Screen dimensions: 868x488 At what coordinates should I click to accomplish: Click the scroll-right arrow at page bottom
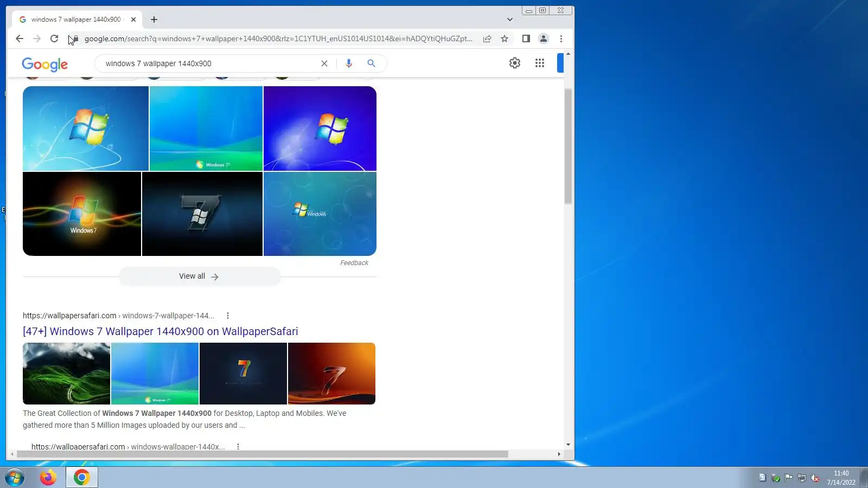click(x=559, y=454)
